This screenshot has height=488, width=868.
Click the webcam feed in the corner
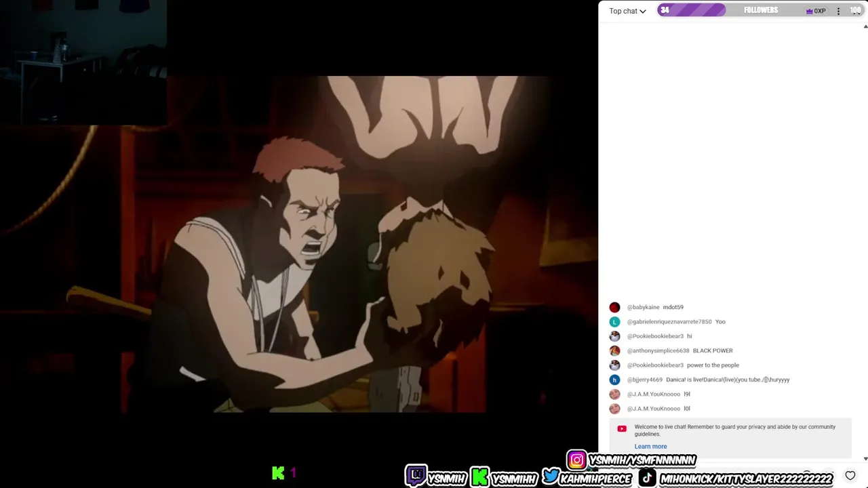click(83, 62)
